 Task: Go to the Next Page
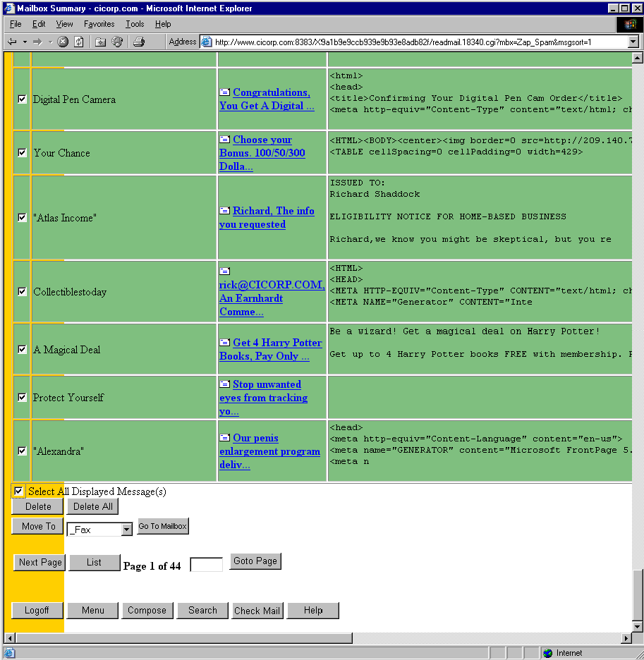[40, 563]
